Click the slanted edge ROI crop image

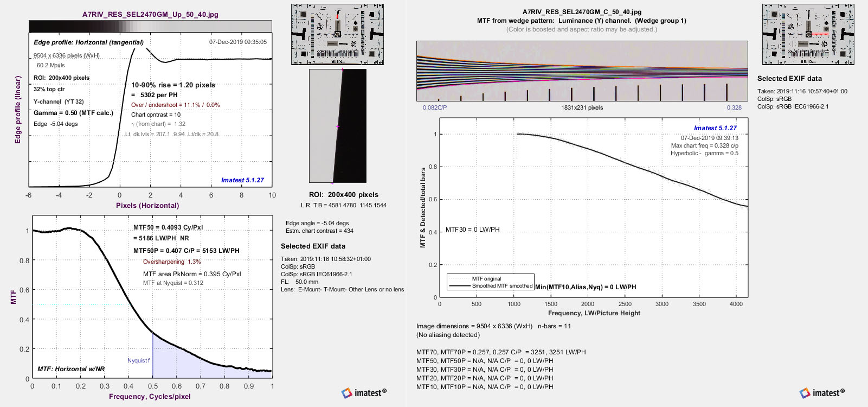pos(337,126)
